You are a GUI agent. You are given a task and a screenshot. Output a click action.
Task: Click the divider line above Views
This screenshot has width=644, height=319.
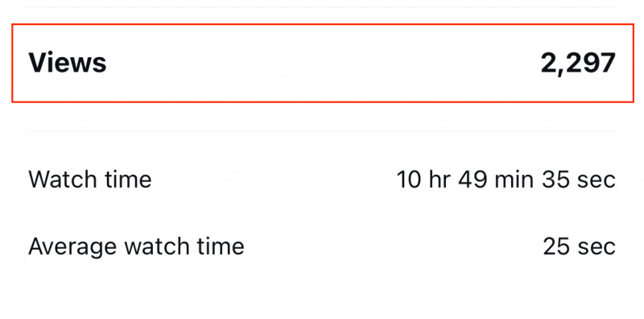322,7
